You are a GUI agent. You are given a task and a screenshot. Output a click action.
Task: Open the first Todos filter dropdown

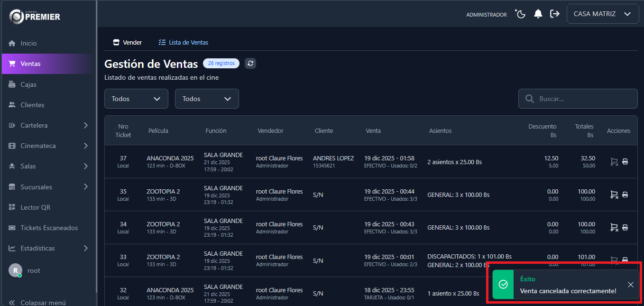click(136, 99)
